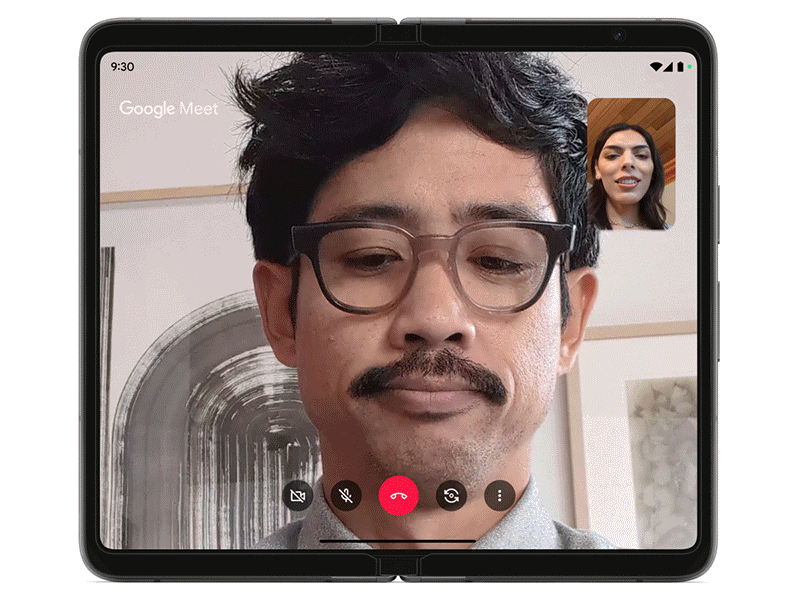Image resolution: width=800 pixels, height=600 pixels.
Task: Tap the green privacy indicator dot
Action: [689, 66]
